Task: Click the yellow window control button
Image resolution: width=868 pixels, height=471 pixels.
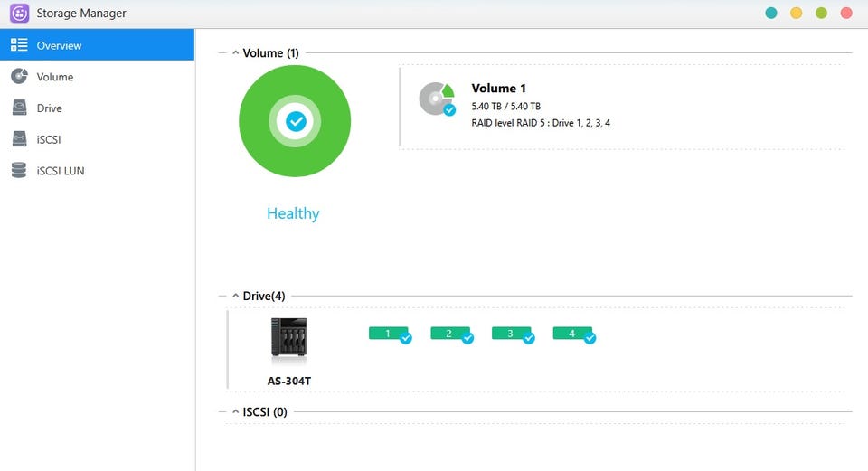Action: click(x=797, y=14)
